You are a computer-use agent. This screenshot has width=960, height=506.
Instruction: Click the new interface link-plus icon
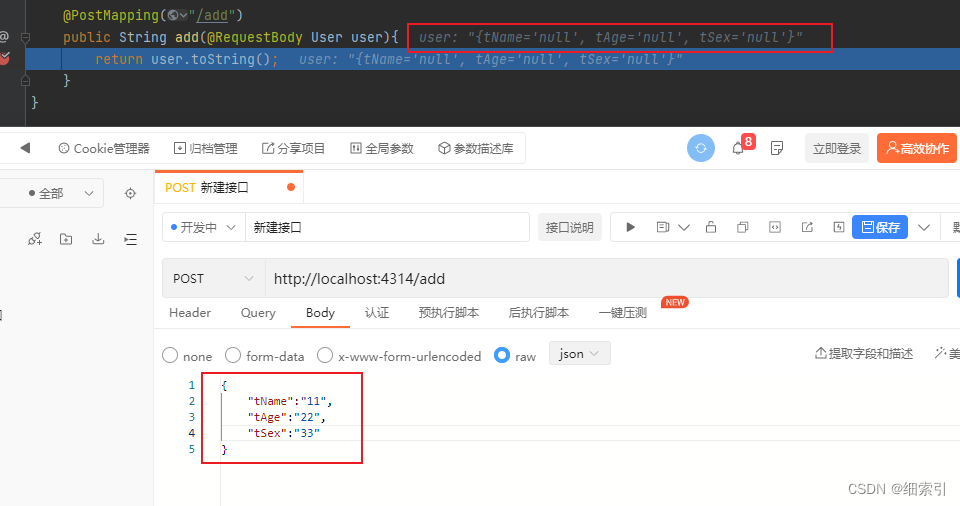(35, 239)
